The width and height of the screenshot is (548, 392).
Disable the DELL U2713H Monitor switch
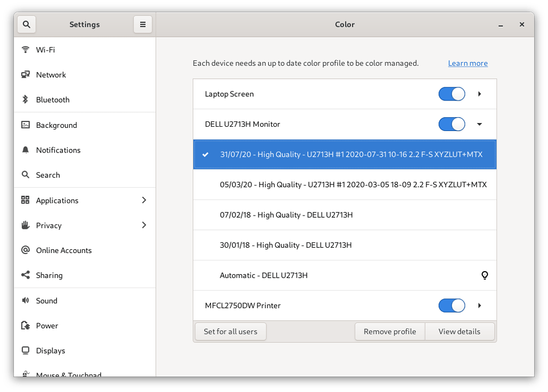452,124
